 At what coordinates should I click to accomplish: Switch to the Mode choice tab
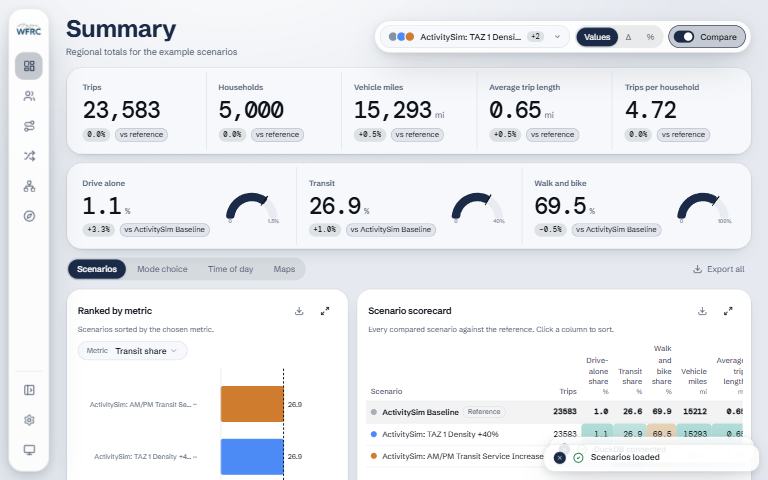point(162,269)
